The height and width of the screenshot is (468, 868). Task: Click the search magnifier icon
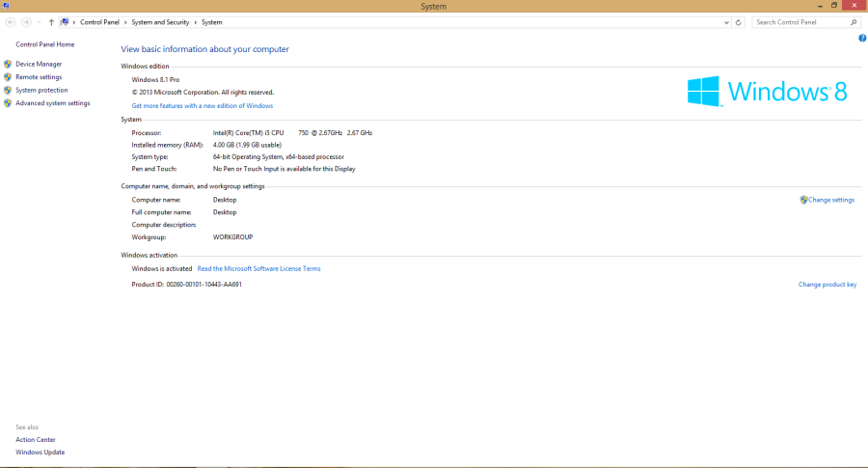click(x=854, y=21)
